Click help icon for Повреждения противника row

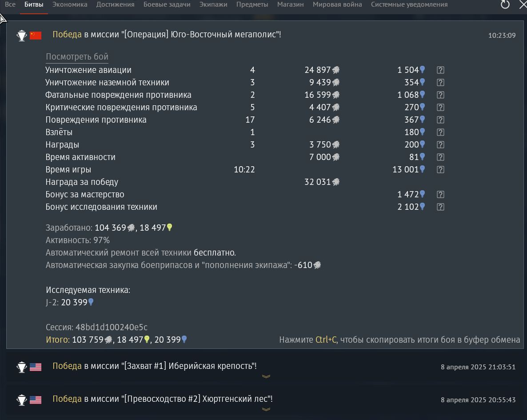[440, 120]
